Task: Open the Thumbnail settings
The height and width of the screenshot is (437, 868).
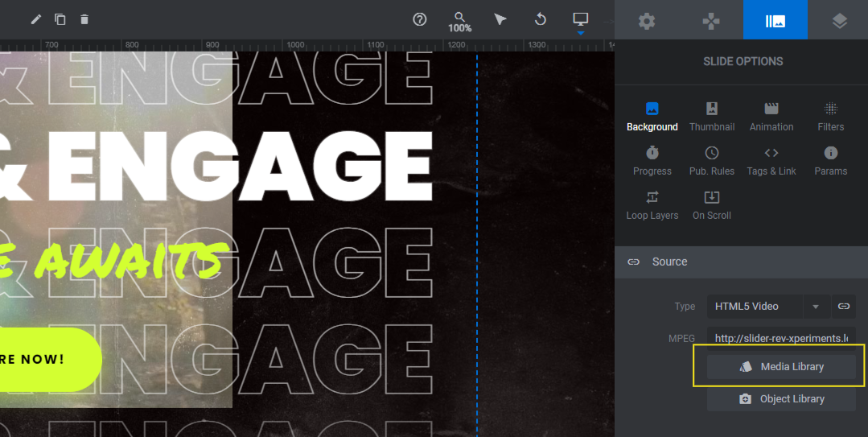Action: (712, 117)
